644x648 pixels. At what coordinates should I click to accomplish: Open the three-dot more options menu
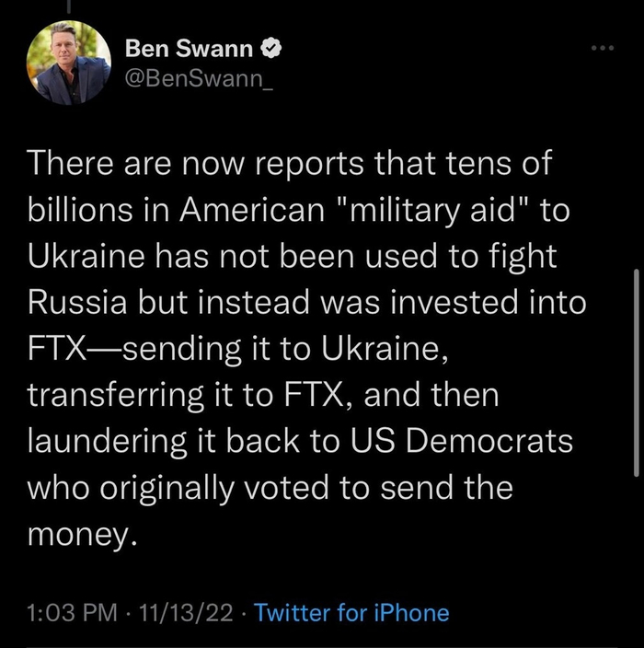pyautogui.click(x=602, y=47)
